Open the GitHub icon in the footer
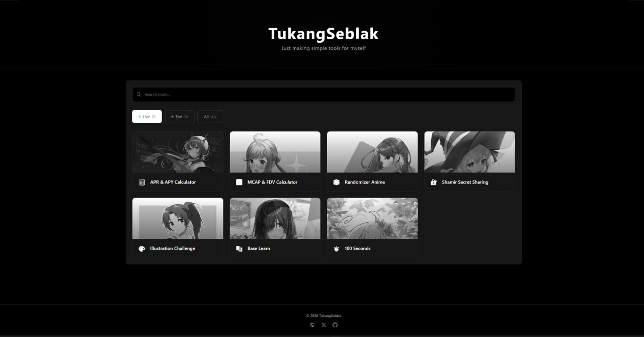 point(335,325)
